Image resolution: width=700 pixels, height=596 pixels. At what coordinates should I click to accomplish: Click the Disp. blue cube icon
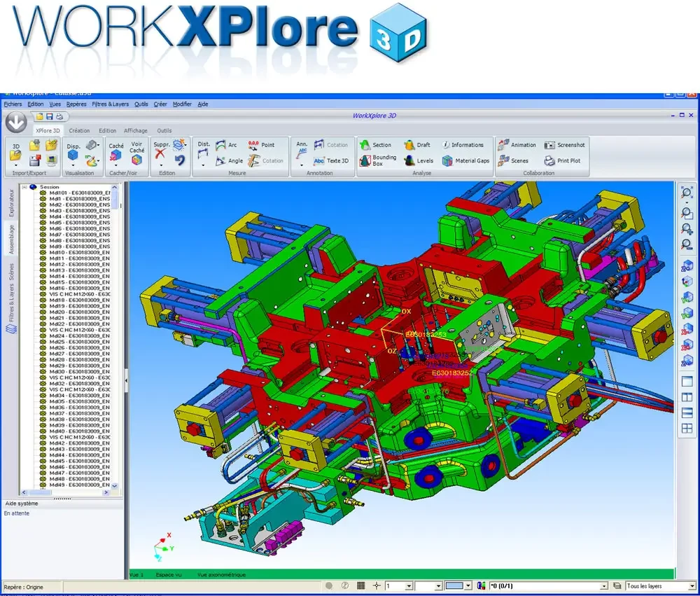tap(73, 155)
